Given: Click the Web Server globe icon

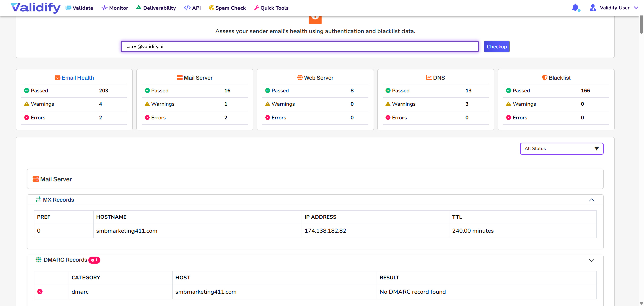Looking at the screenshot, I should click(x=300, y=78).
